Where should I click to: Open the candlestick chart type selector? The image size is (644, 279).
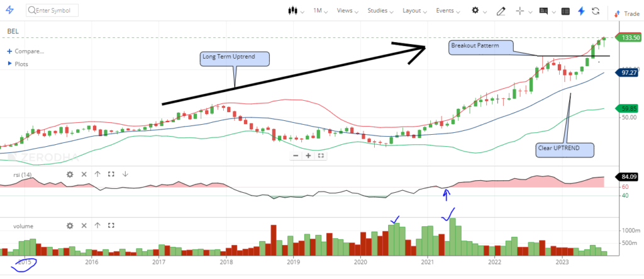pos(292,11)
